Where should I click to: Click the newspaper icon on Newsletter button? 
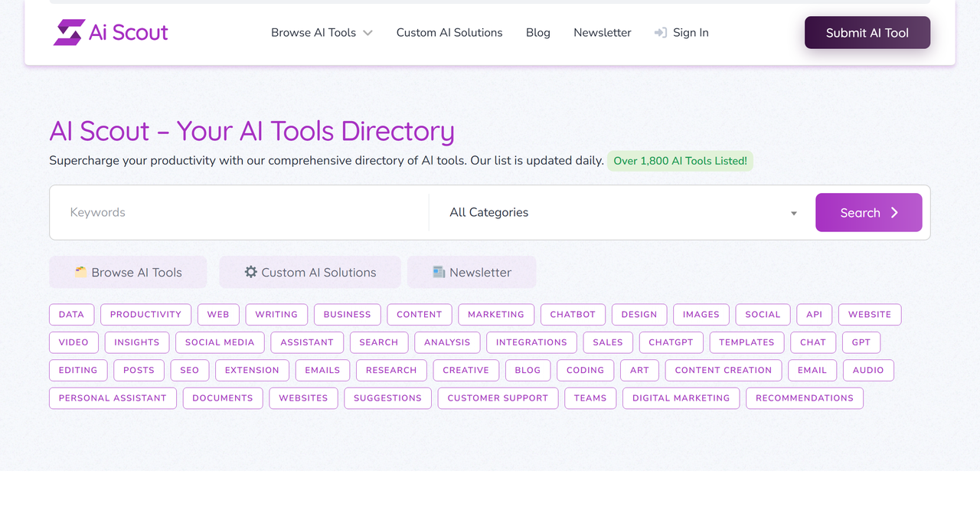[439, 272]
